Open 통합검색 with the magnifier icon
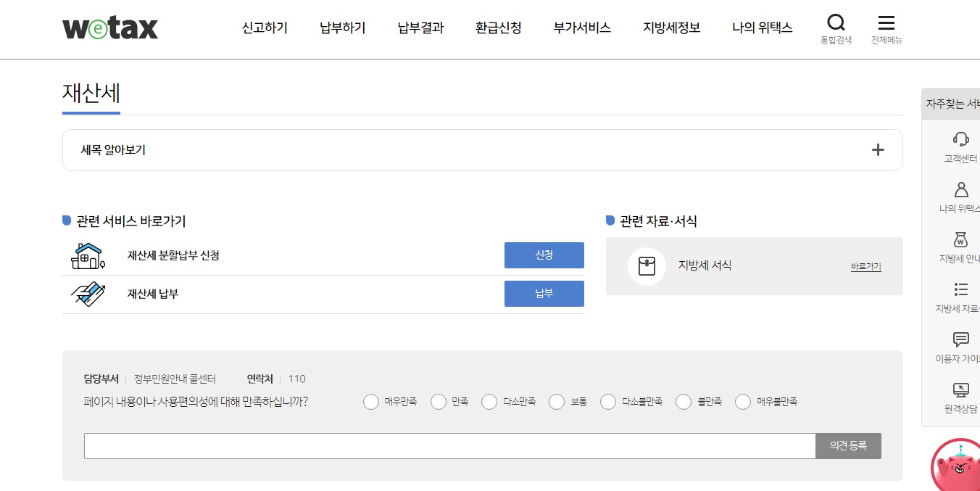980x491 pixels. [836, 22]
